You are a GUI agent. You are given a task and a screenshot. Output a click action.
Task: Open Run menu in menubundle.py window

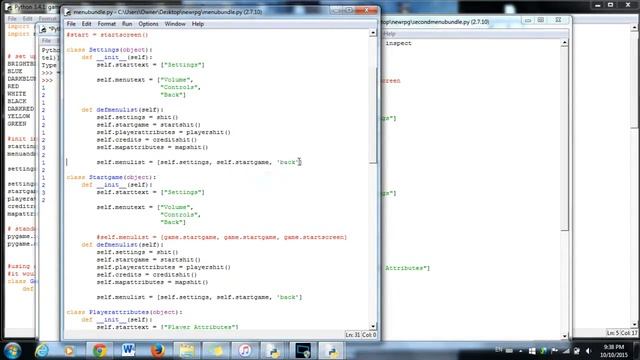click(x=127, y=24)
